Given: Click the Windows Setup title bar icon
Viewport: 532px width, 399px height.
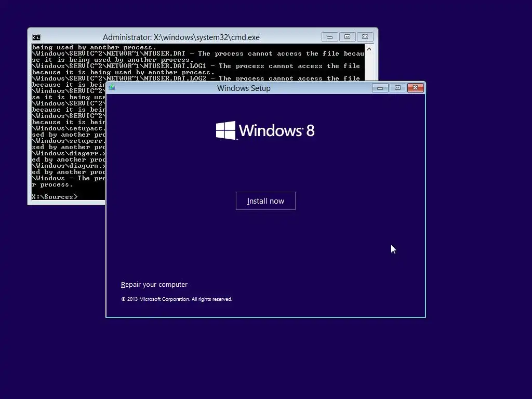Looking at the screenshot, I should tap(112, 87).
